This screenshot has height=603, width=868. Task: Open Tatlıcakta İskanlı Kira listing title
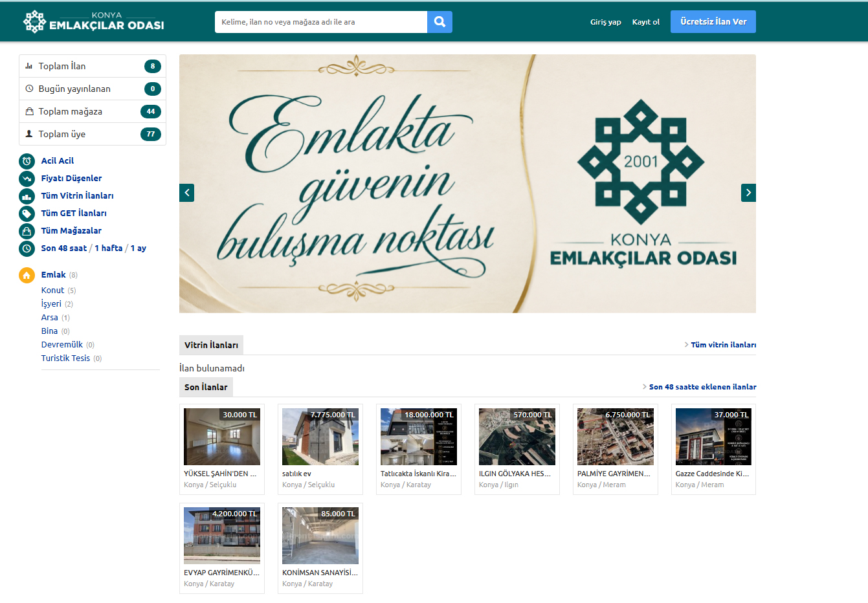coord(418,474)
